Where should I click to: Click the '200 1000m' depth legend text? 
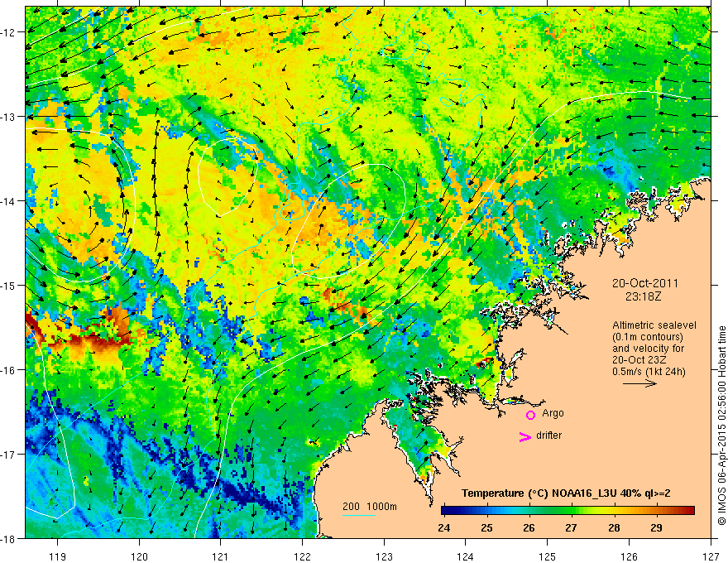[370, 507]
